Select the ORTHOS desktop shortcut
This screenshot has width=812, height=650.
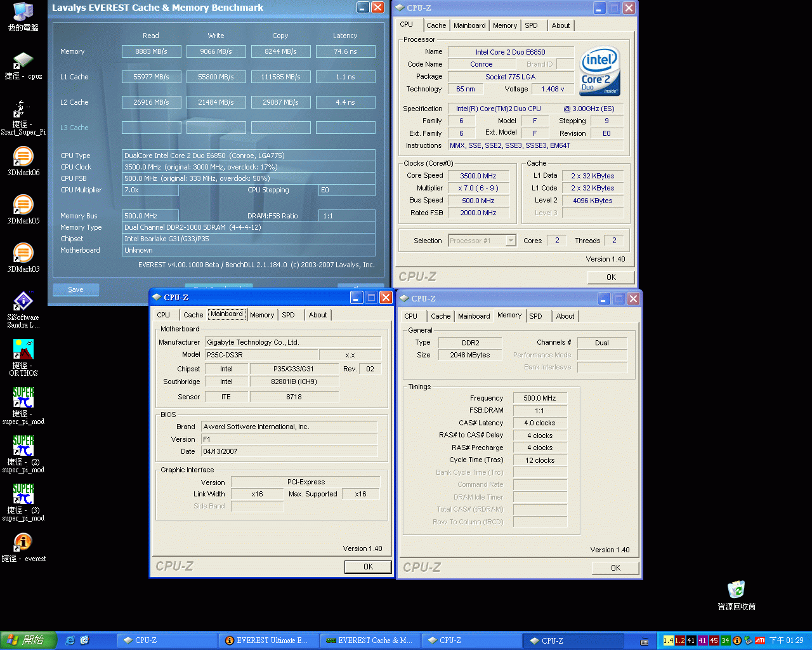[23, 358]
